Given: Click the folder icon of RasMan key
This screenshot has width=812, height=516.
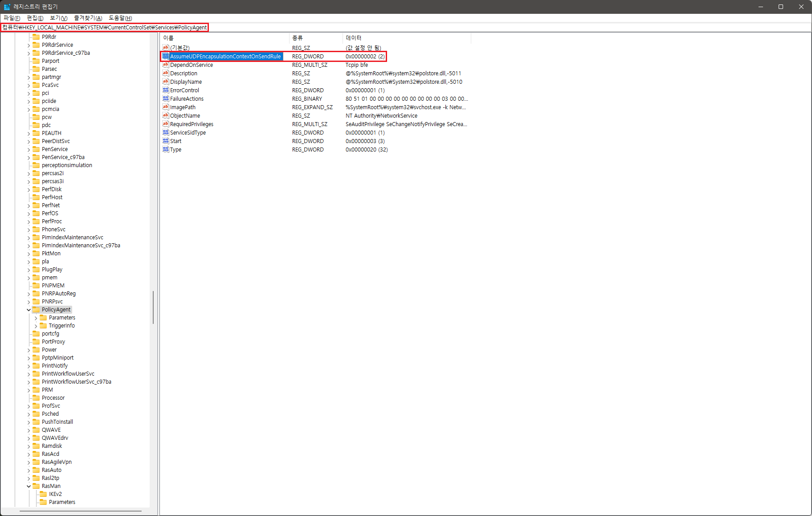Looking at the screenshot, I should [36, 486].
